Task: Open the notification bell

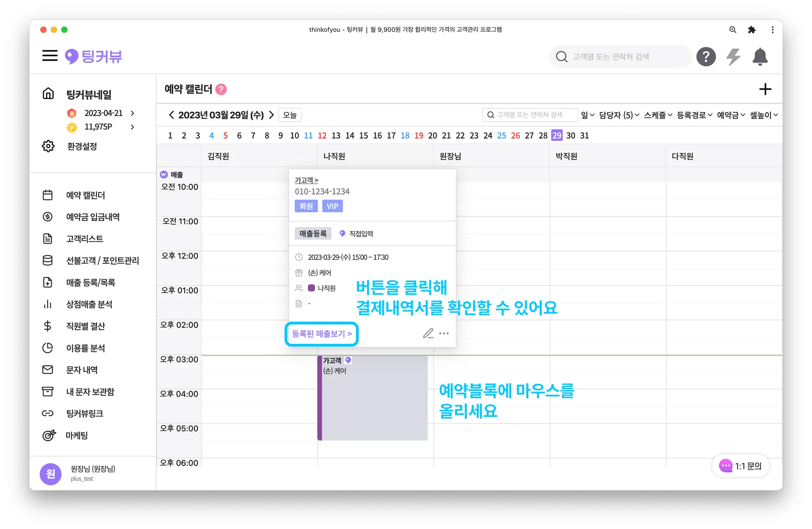Action: 760,57
